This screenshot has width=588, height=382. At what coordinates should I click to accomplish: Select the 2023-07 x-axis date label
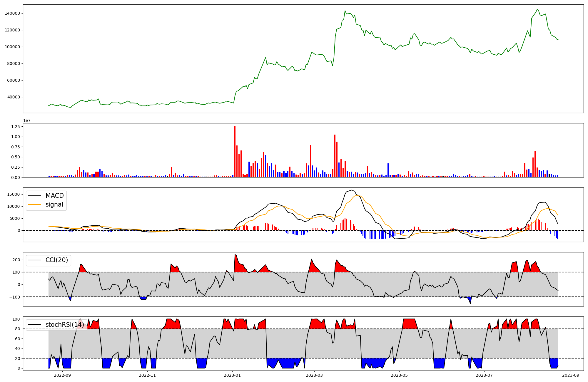tap(484, 375)
